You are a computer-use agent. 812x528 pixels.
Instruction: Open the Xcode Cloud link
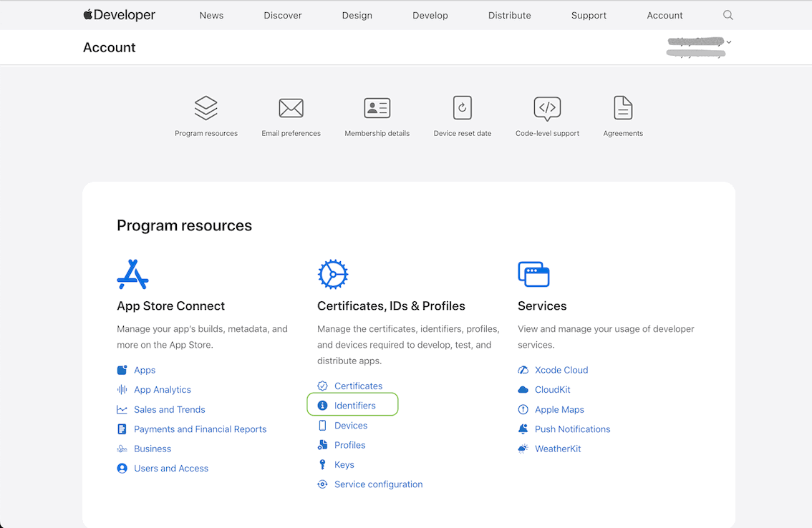[561, 370]
